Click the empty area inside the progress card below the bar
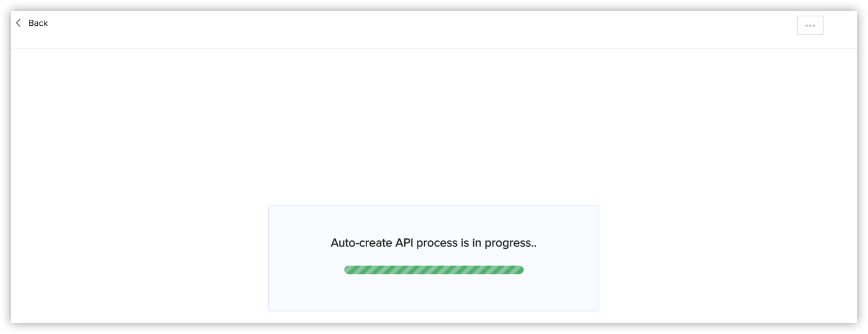Image resolution: width=868 pixels, height=334 pixels. pyautogui.click(x=434, y=293)
